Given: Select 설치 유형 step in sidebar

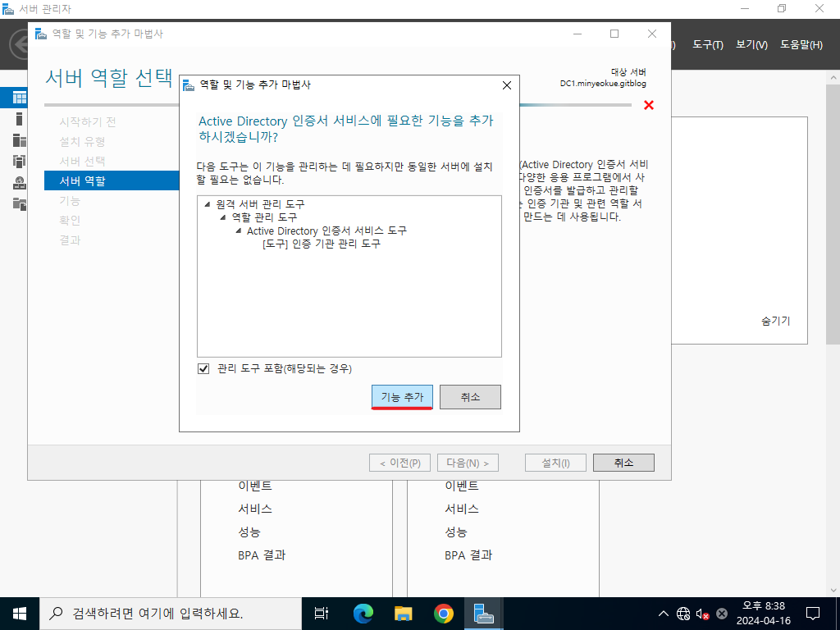Looking at the screenshot, I should pos(82,141).
